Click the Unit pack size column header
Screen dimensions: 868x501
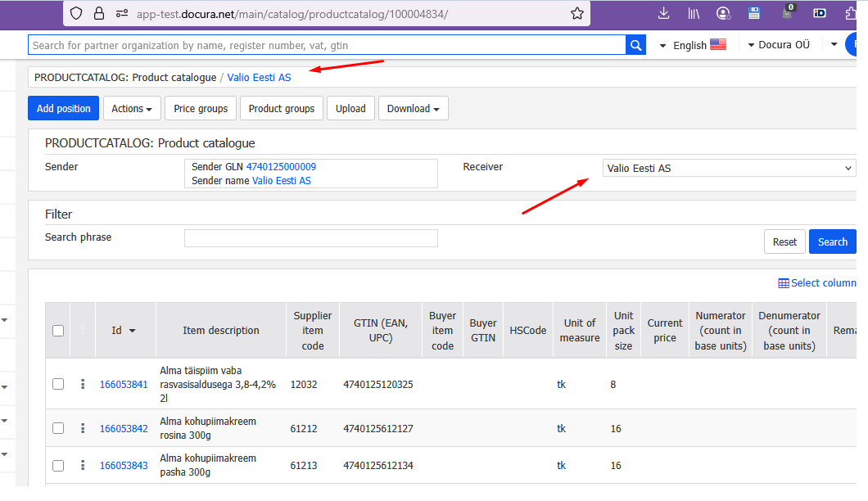click(x=623, y=331)
